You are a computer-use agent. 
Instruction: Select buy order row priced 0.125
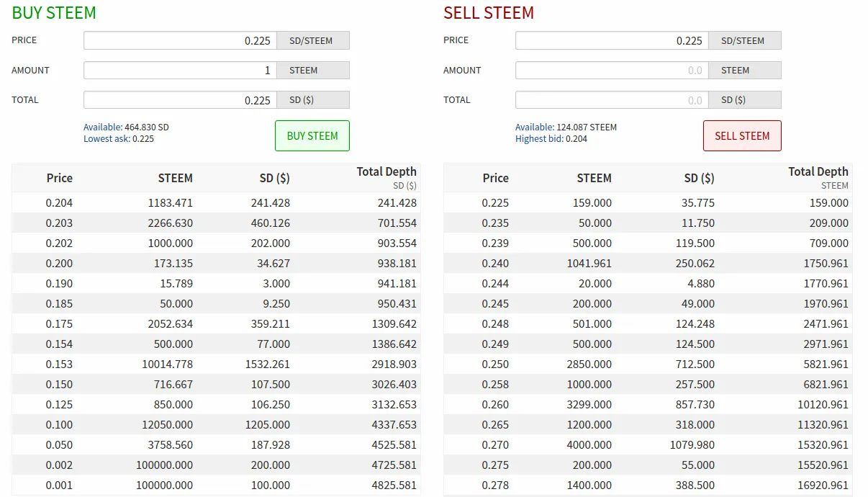pos(217,405)
